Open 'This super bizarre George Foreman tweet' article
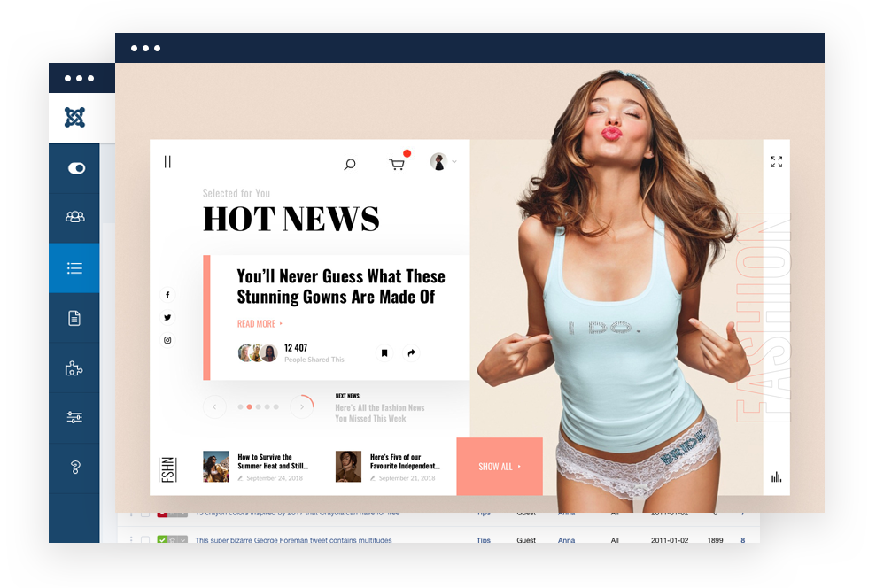 (293, 540)
